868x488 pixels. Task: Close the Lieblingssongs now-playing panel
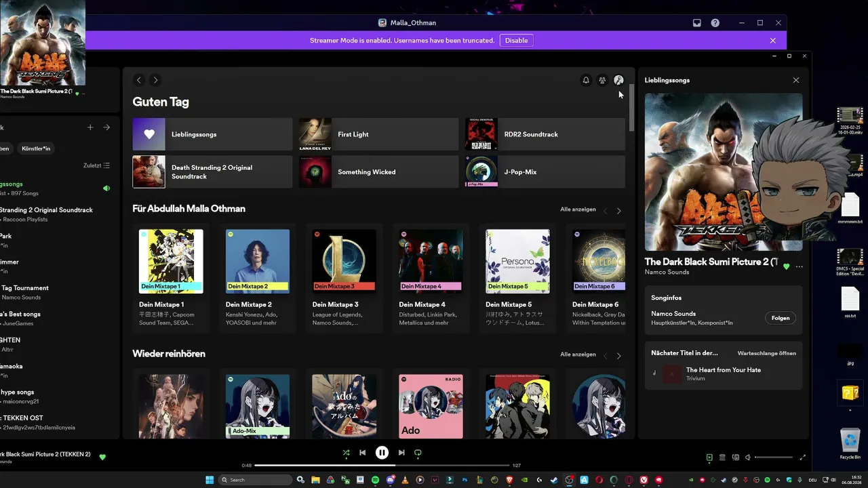point(796,80)
